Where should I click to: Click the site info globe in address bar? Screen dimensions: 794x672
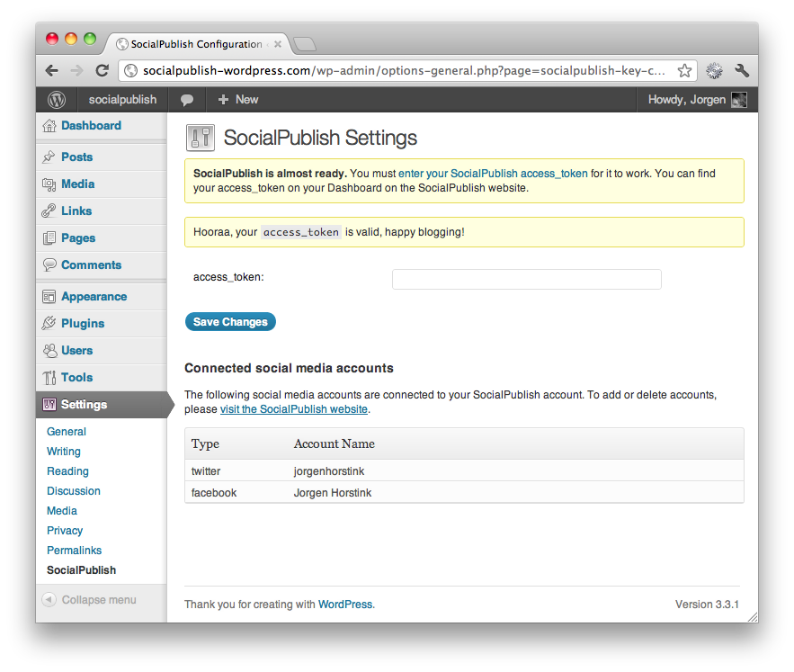click(130, 70)
